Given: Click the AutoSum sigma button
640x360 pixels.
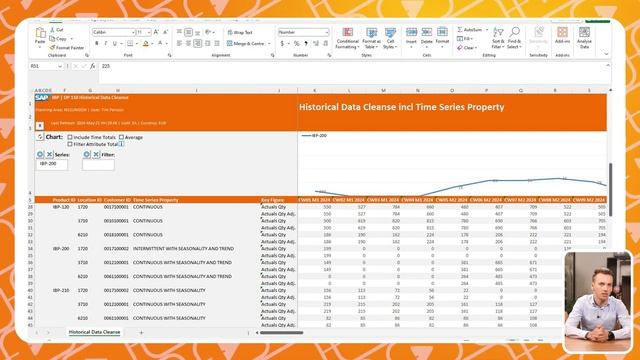Looking at the screenshot, I should tap(469, 30).
